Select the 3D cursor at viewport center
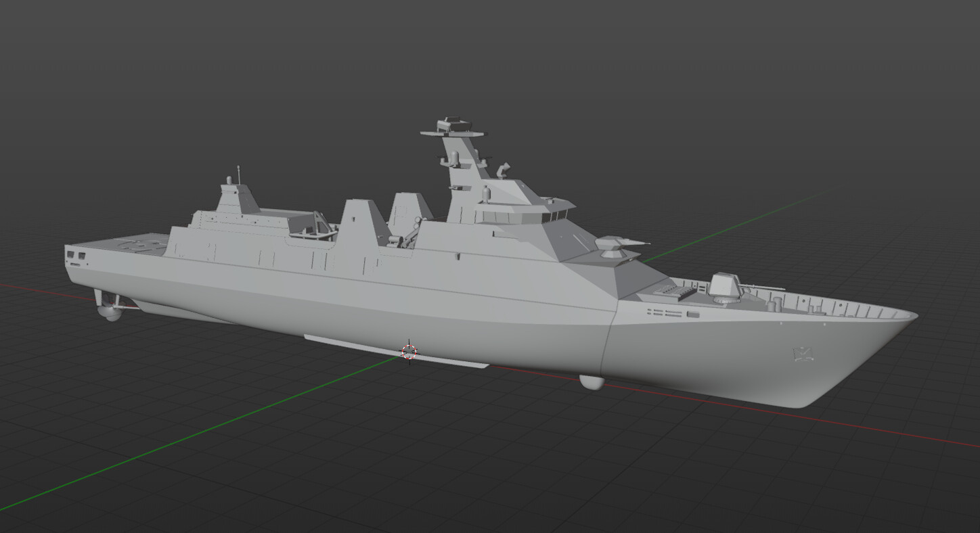The width and height of the screenshot is (980, 533). pos(409,350)
